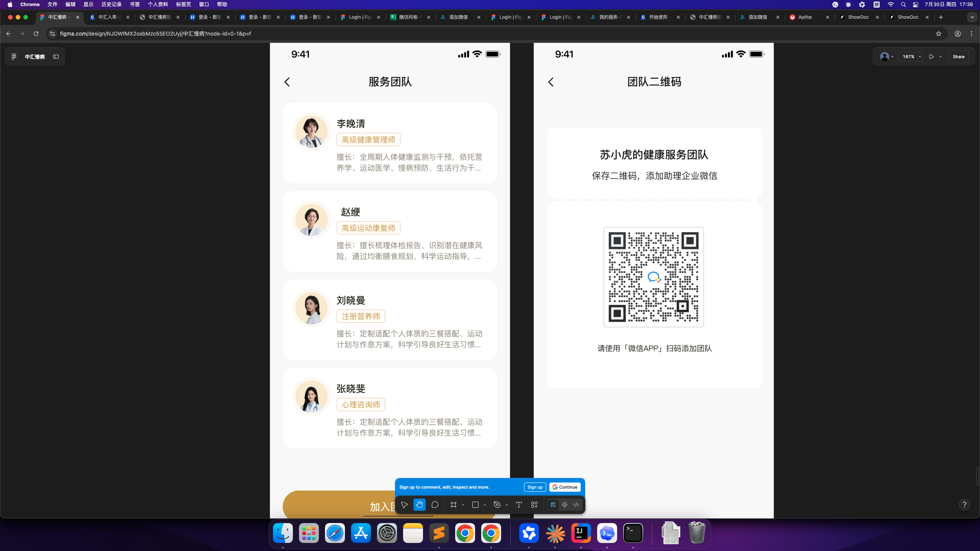Continue with Google button
The width and height of the screenshot is (980, 551).
coord(565,487)
